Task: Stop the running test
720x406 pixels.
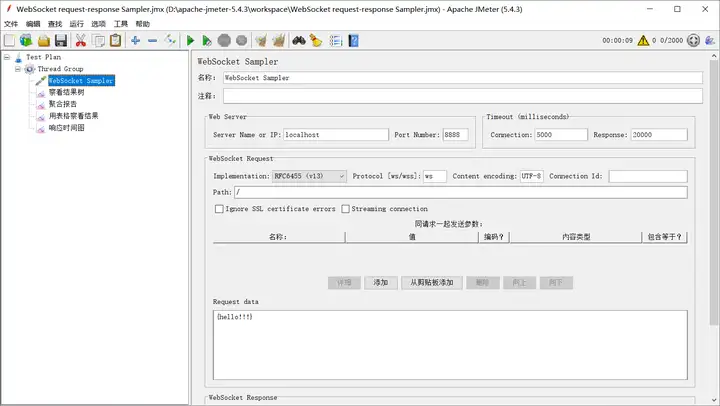Action: click(224, 41)
